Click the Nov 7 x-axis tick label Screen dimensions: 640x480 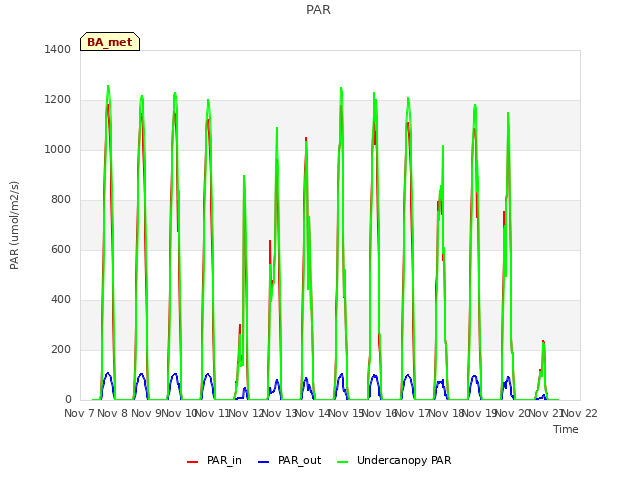click(x=79, y=413)
